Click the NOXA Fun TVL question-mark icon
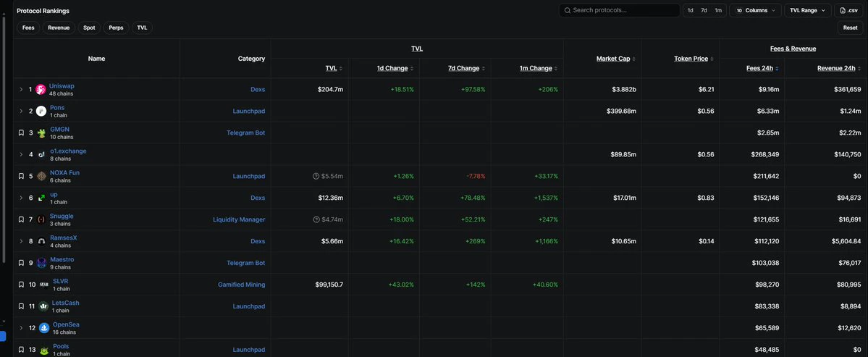Screen dimensions: 868x357 (x=316, y=176)
